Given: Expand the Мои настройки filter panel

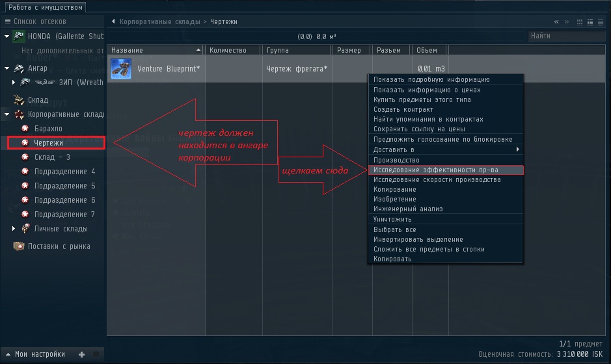Looking at the screenshot, I should coord(8,354).
